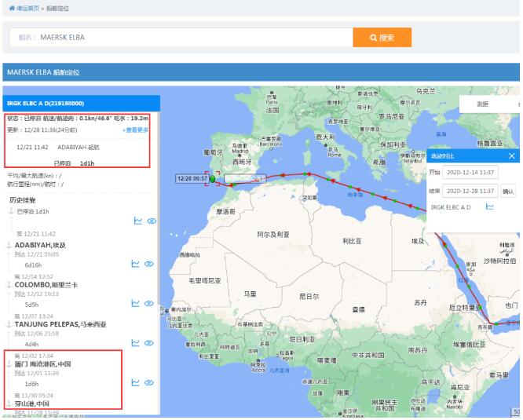The width and height of the screenshot is (523, 420).
Task: Click the anchor icon beside COLOMBO,斯里兰卡
Action: [x=9, y=285]
